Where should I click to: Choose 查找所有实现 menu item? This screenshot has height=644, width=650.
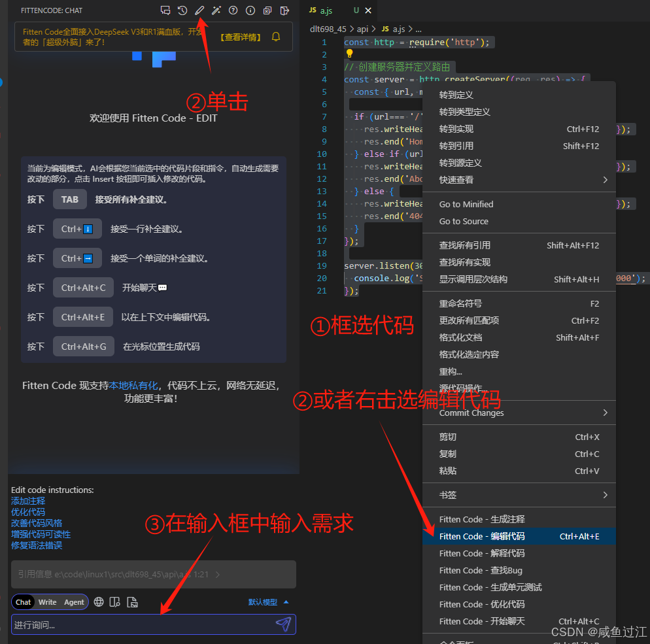(x=519, y=262)
